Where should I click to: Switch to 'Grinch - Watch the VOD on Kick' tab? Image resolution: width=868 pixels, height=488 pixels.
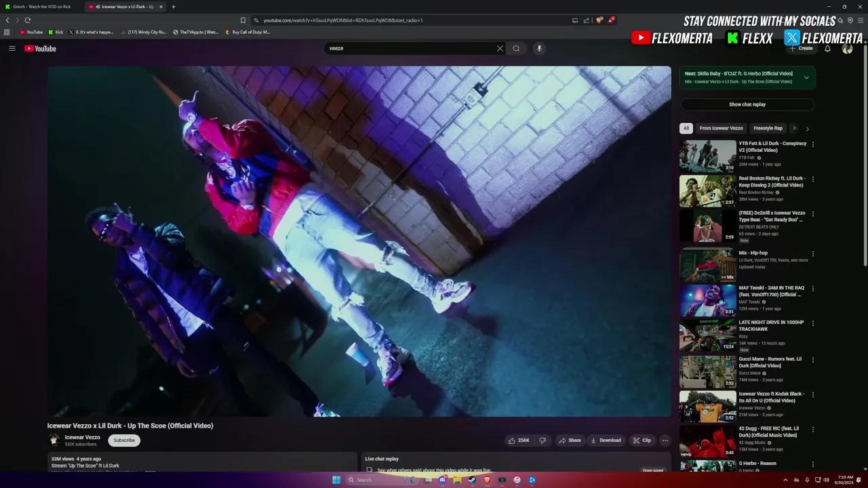pos(41,7)
